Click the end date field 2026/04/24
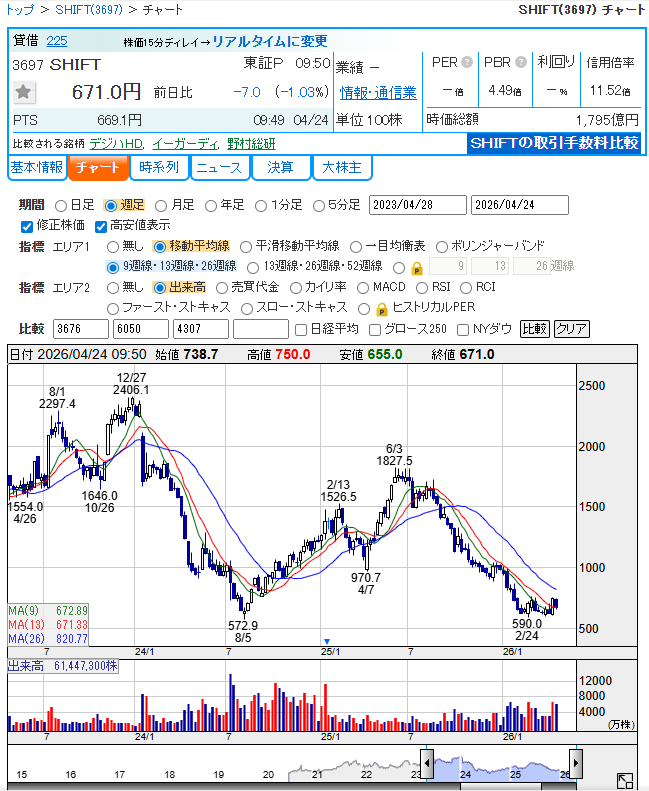The image size is (649, 791). 519,205
